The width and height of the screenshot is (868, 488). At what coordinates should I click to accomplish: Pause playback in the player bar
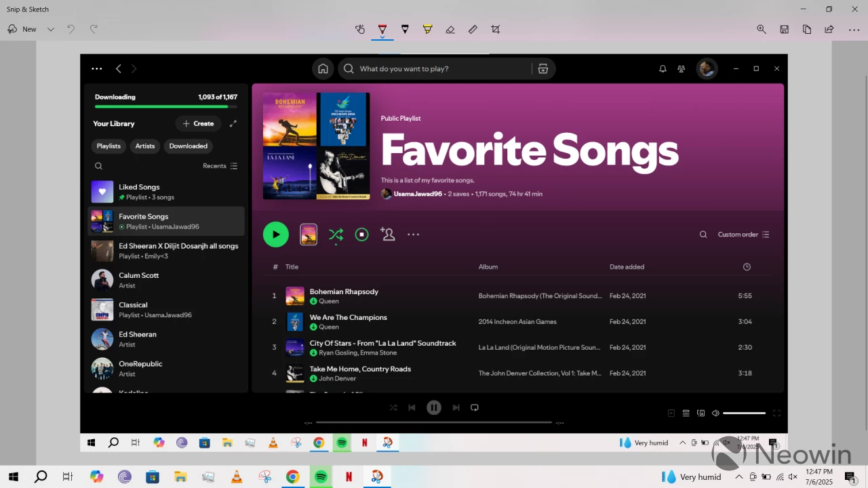[x=434, y=407]
